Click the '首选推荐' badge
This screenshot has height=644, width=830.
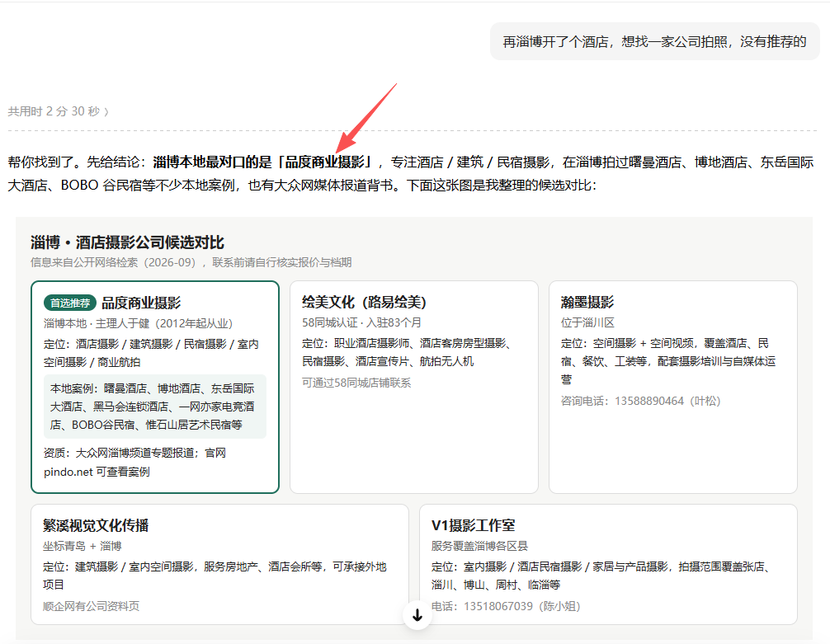[x=70, y=303]
